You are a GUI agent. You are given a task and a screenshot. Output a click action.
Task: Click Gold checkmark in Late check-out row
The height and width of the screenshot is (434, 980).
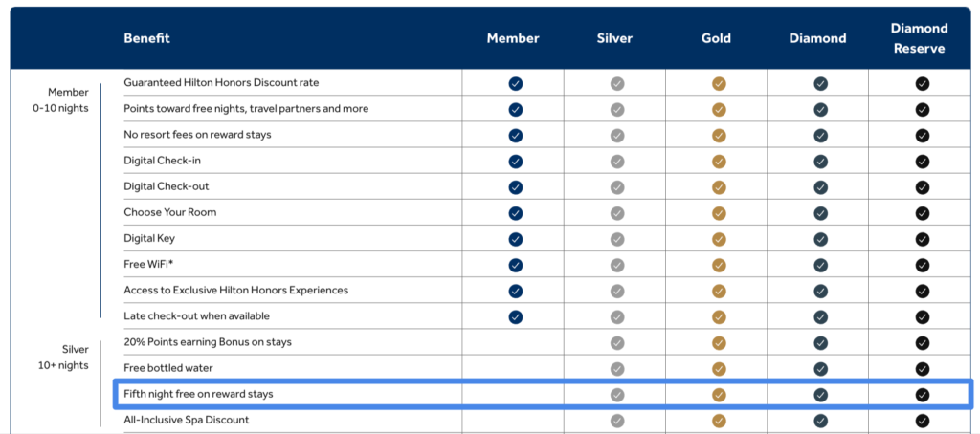tap(719, 317)
